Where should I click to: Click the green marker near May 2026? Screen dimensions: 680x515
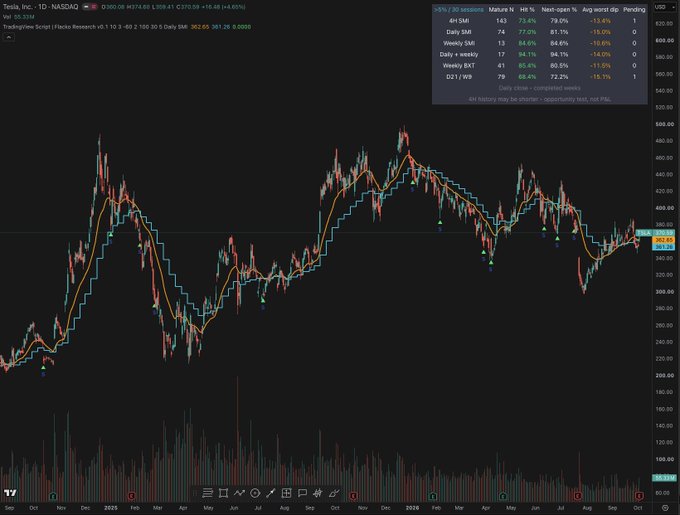coord(503,495)
